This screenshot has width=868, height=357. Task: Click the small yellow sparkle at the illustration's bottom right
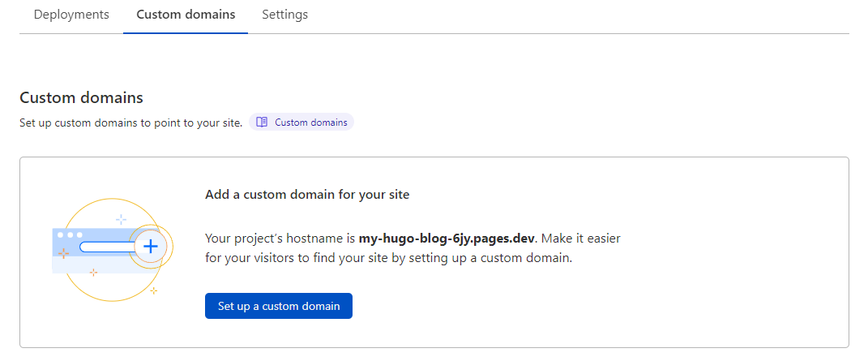154,290
